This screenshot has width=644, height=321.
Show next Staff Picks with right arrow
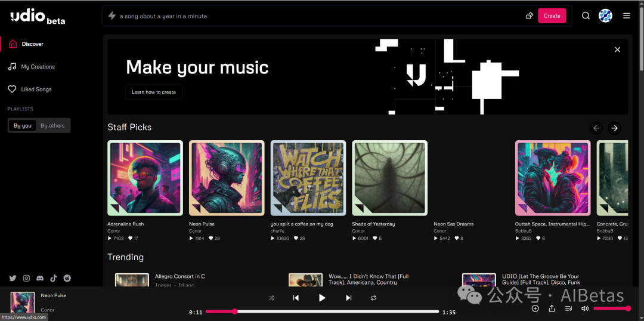point(614,128)
